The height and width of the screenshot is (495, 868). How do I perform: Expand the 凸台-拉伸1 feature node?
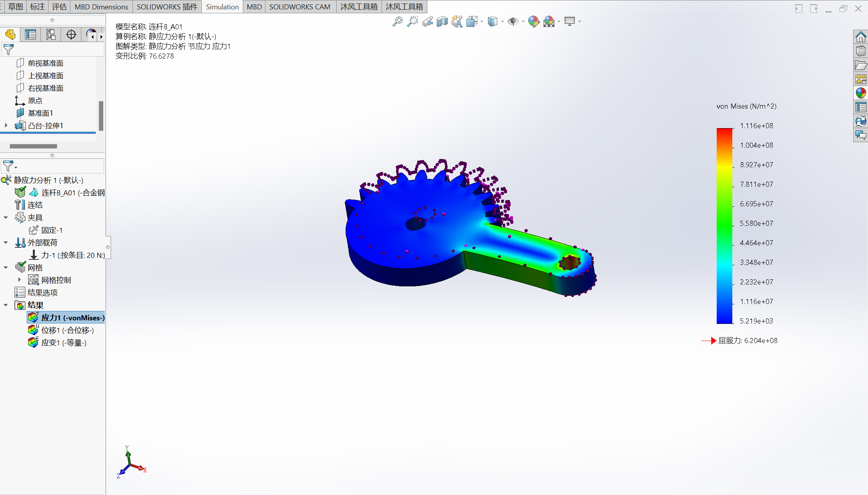[6, 125]
